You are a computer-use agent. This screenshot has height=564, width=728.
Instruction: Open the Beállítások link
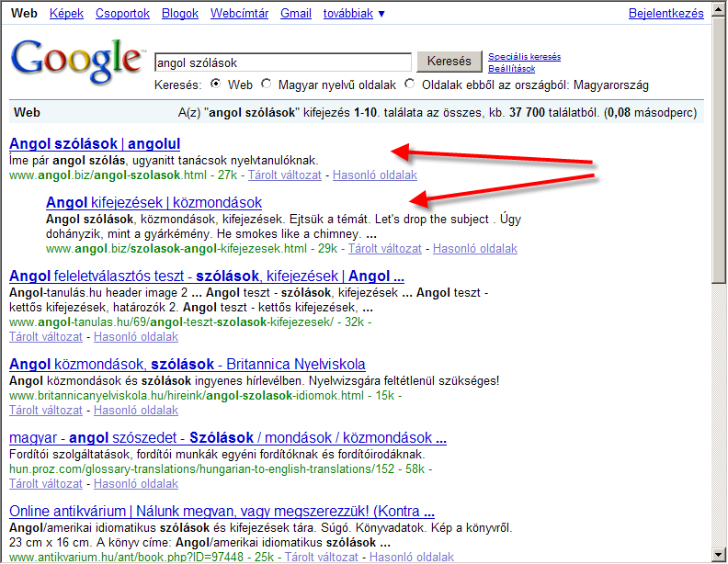click(x=511, y=69)
